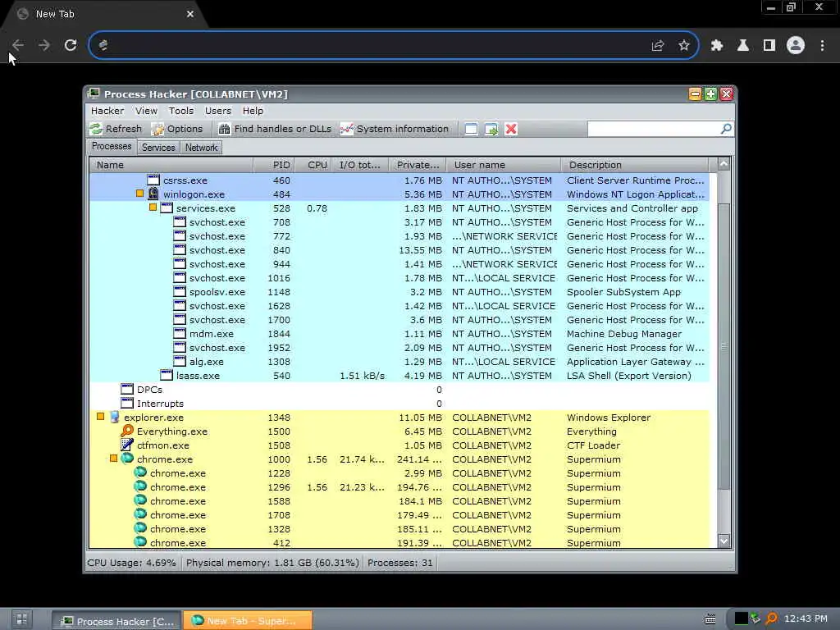Select the spoolsv.exe process icon
Viewport: 840px width, 630px height.
pyautogui.click(x=180, y=291)
